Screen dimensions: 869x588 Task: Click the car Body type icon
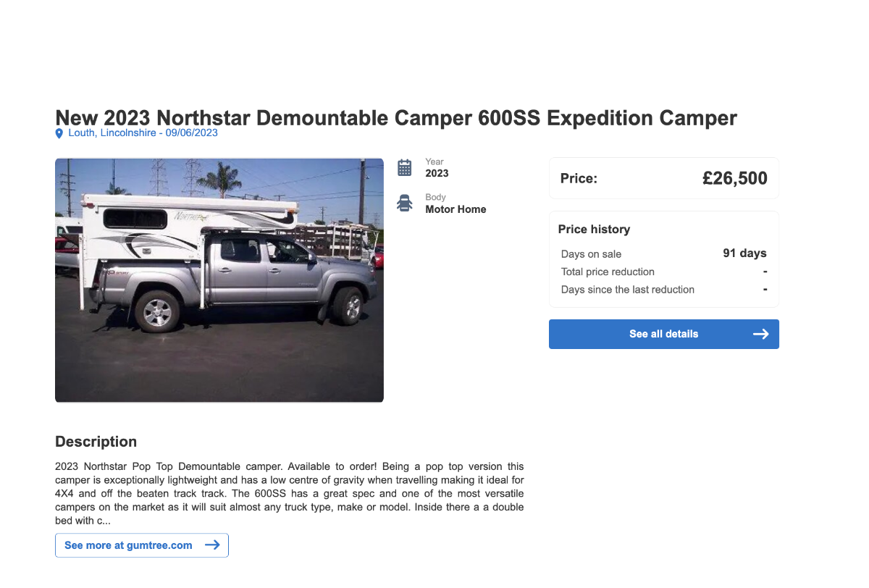click(405, 203)
